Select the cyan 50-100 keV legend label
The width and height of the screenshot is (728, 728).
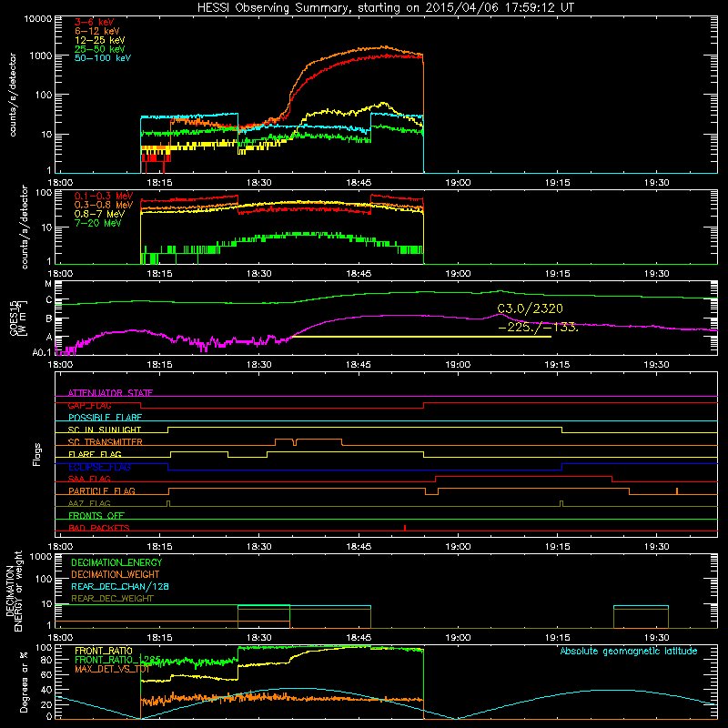click(103, 58)
